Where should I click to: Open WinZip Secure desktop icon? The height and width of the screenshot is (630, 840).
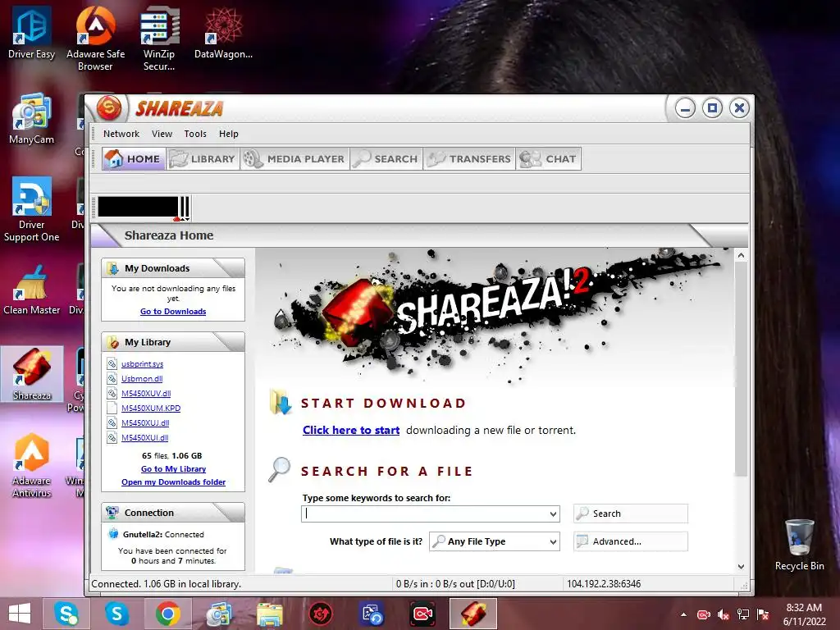(x=159, y=39)
